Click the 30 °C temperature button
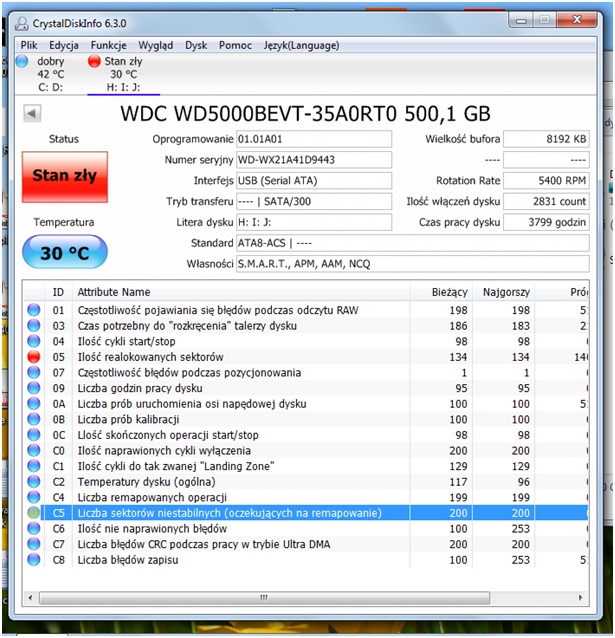Viewport: 615px width, 638px height. point(65,252)
